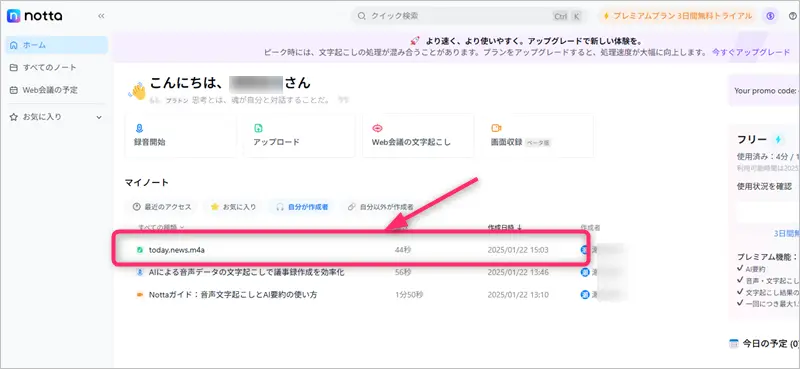Click the upload file icon on アップロード card

click(x=258, y=128)
